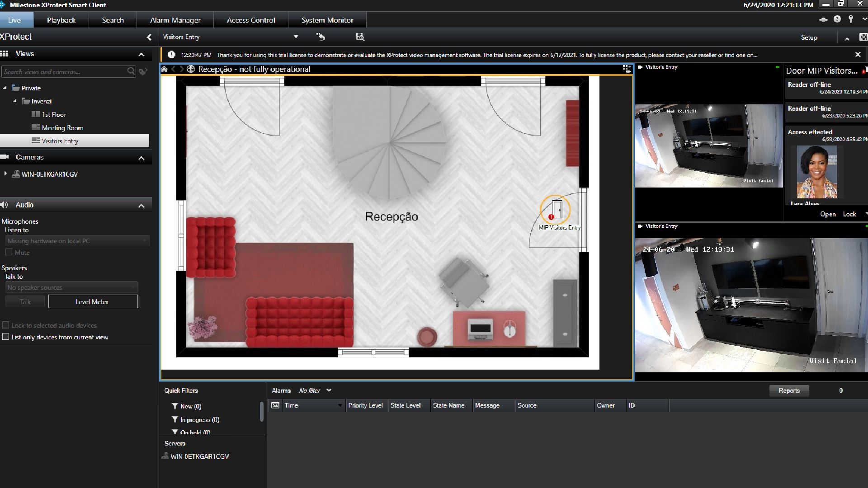Click Lock for Door MIP Visitors
This screenshot has height=488, width=868.
point(849,214)
